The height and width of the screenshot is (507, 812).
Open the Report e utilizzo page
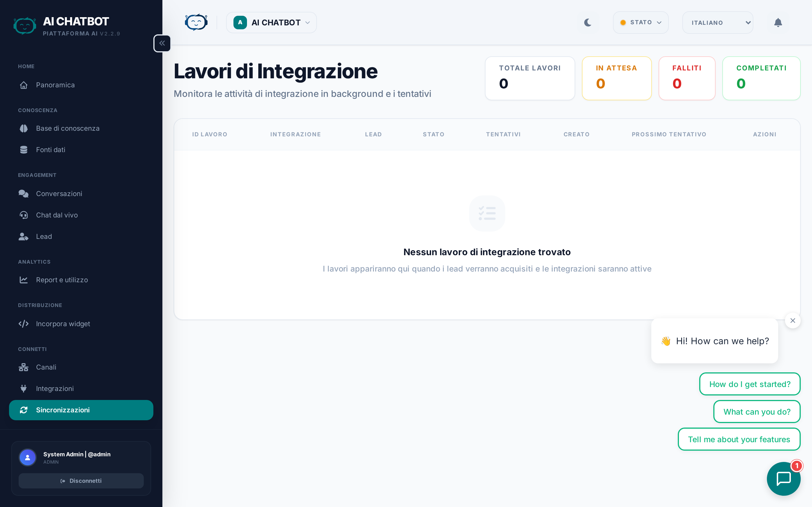[x=62, y=280]
